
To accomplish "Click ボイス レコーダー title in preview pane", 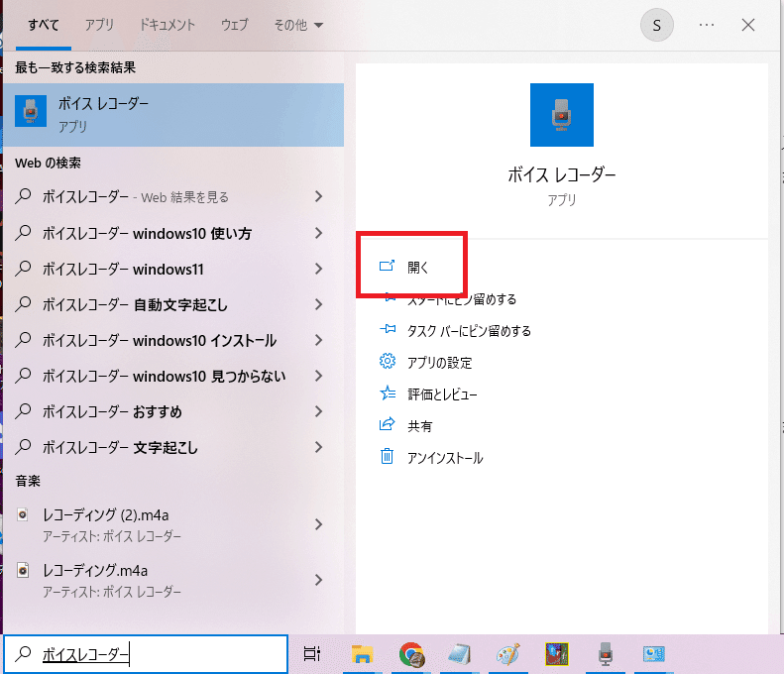I will [562, 175].
